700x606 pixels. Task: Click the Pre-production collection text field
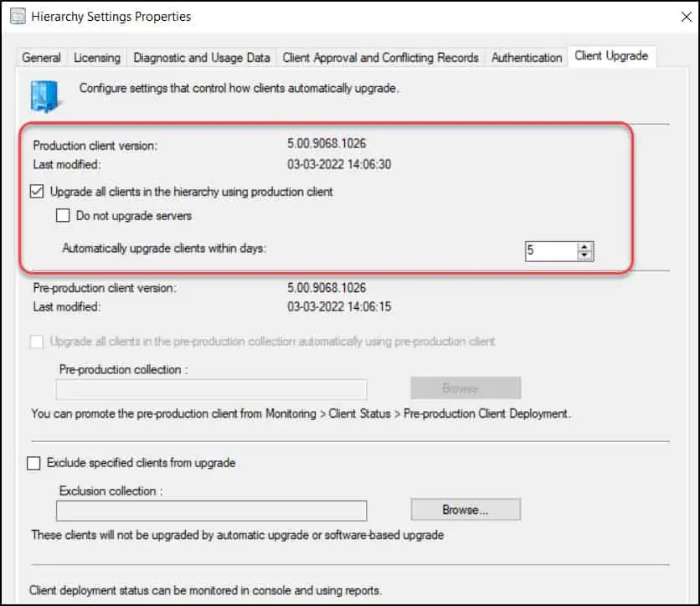tap(212, 389)
